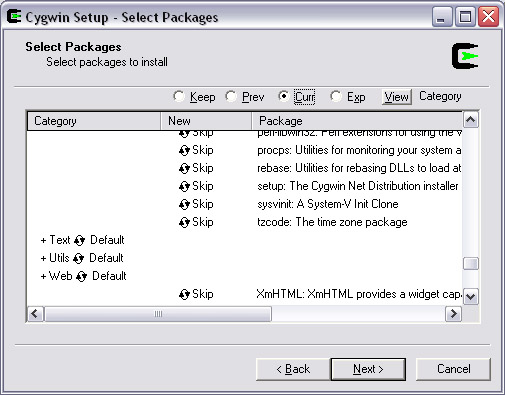Click 'rebase: Utilities for rebasing DLLs' text

(x=359, y=168)
